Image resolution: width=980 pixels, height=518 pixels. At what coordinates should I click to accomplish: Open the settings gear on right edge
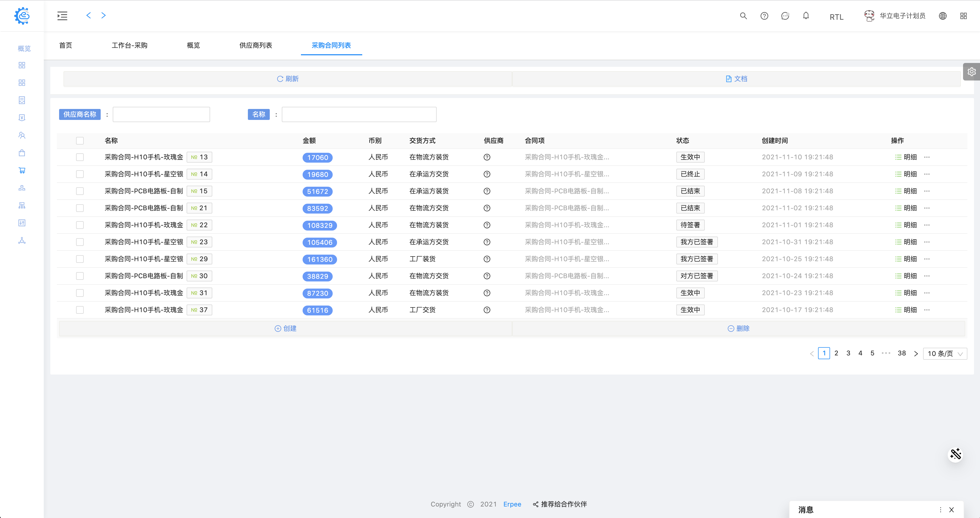click(x=971, y=71)
